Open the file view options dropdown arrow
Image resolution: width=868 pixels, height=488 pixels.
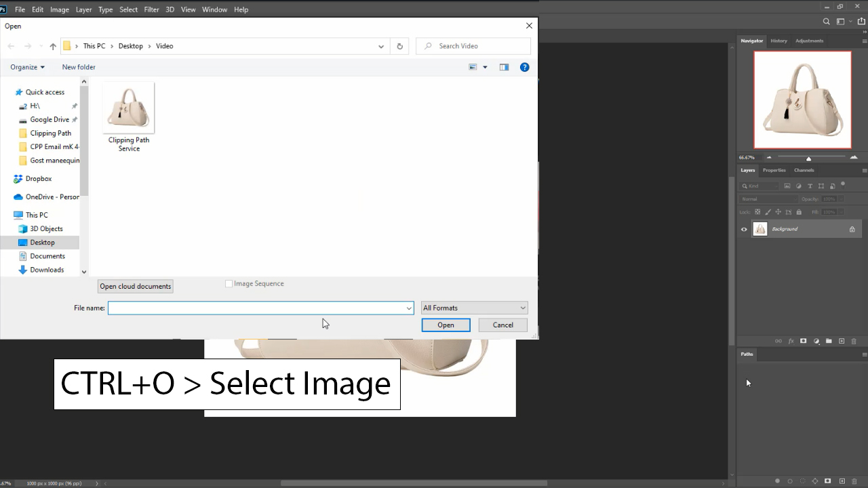pyautogui.click(x=485, y=67)
